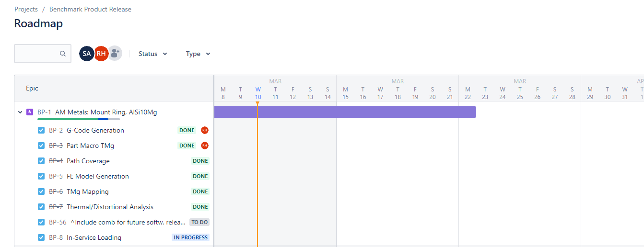Click the orange today marker on timeline

click(258, 103)
